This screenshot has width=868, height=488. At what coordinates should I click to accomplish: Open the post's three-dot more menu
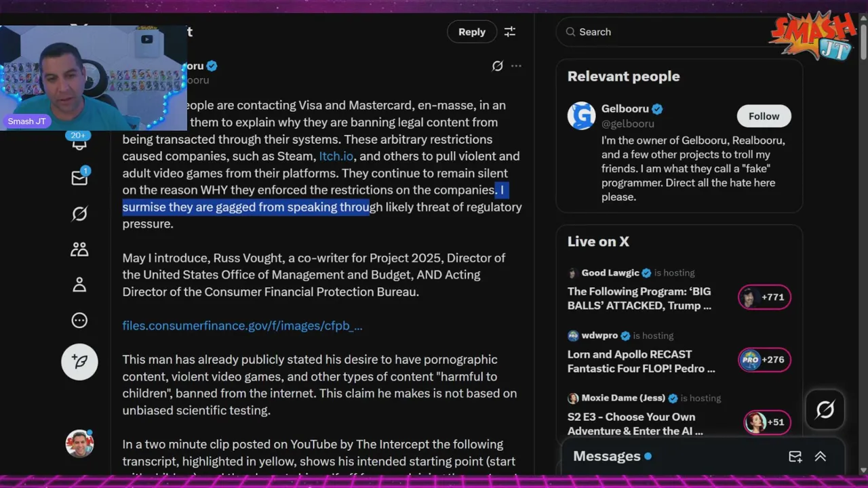[516, 66]
